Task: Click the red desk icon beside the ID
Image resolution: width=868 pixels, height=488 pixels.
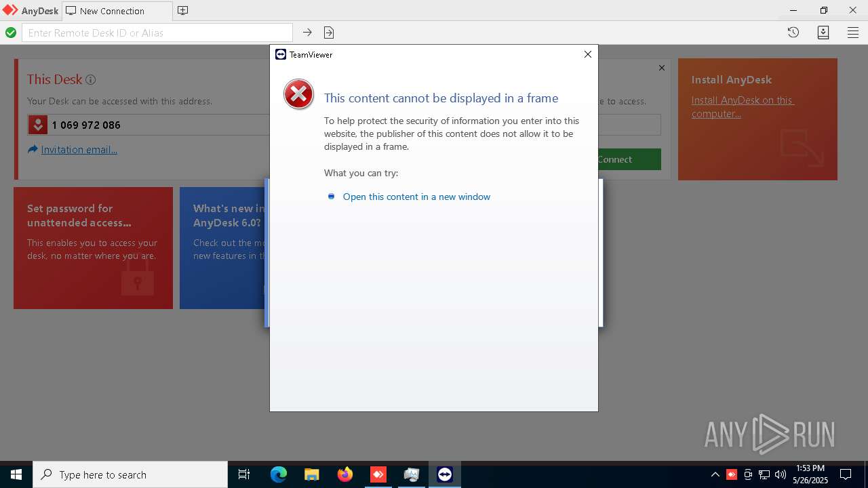Action: (x=37, y=125)
